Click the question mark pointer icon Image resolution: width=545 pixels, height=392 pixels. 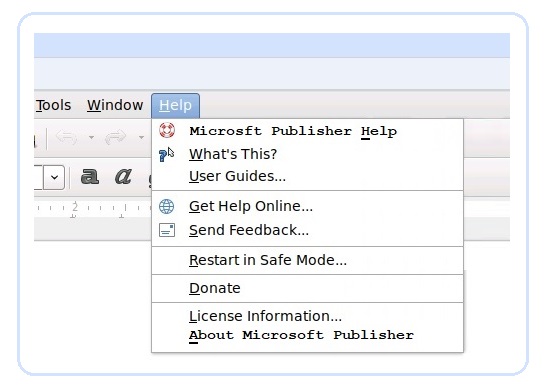pyautogui.click(x=166, y=155)
